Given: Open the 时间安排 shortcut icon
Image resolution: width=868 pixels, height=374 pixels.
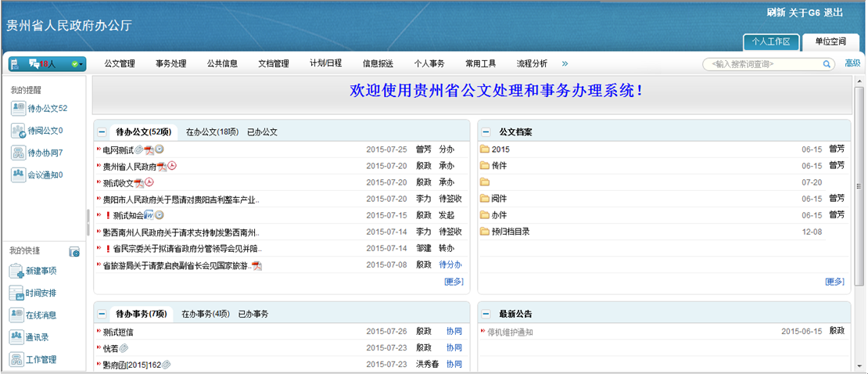Looking at the screenshot, I should (17, 293).
